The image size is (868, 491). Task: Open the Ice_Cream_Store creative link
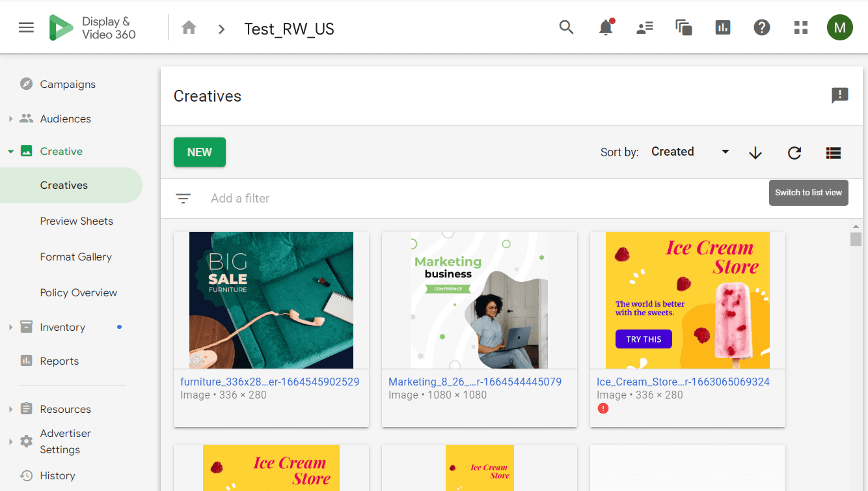pyautogui.click(x=683, y=382)
